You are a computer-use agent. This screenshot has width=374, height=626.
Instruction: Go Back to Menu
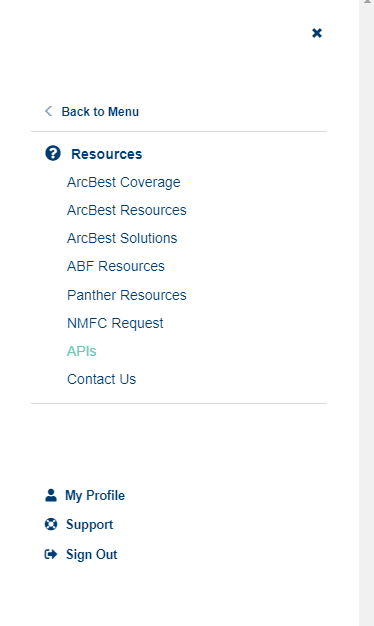tap(100, 111)
